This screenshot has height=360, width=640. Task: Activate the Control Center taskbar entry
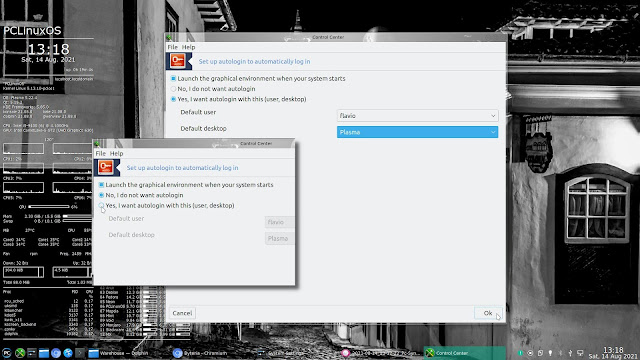click(464, 353)
